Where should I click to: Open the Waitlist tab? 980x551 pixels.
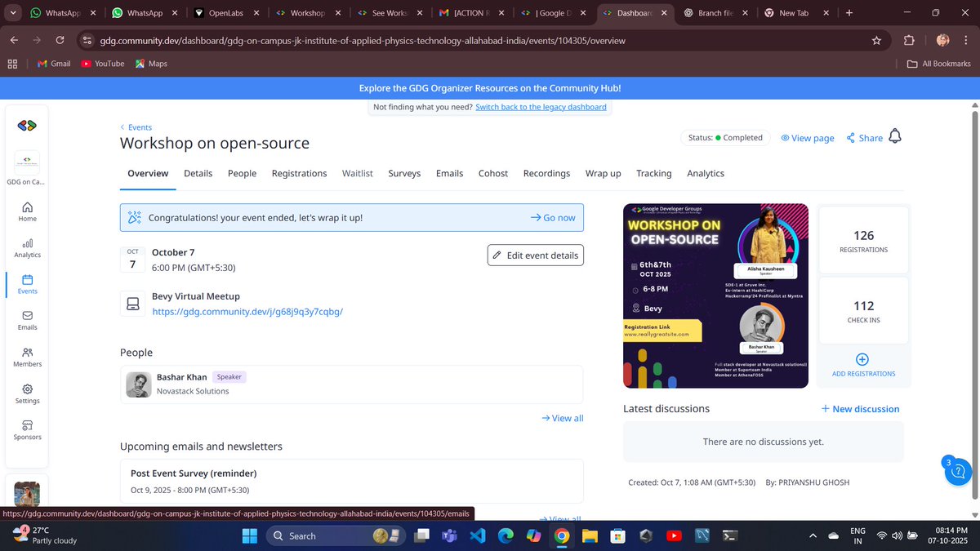tap(358, 173)
